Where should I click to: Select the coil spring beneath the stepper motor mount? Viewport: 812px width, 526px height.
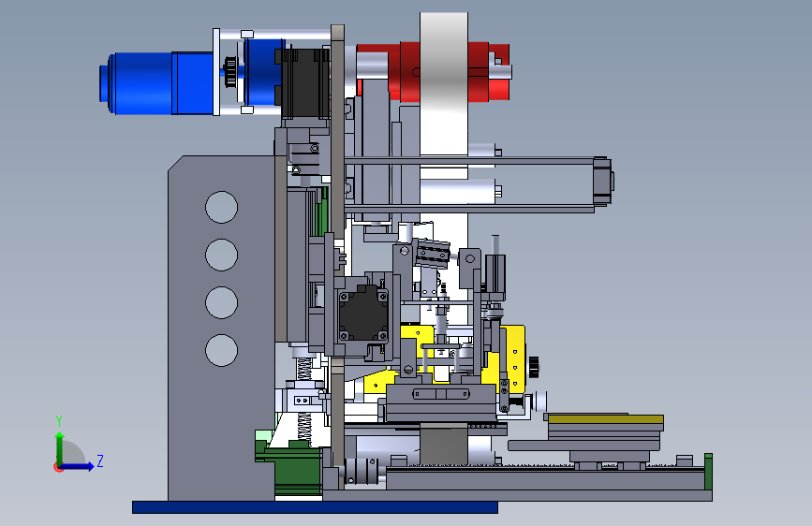click(304, 370)
